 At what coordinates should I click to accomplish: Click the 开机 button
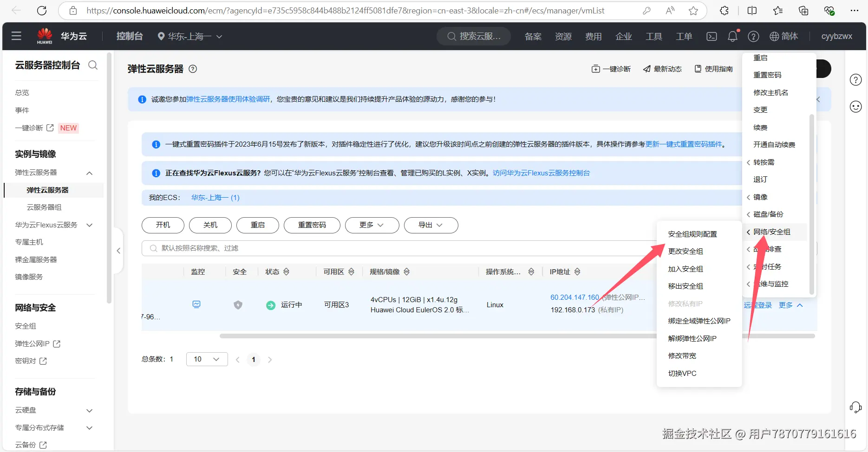click(163, 225)
